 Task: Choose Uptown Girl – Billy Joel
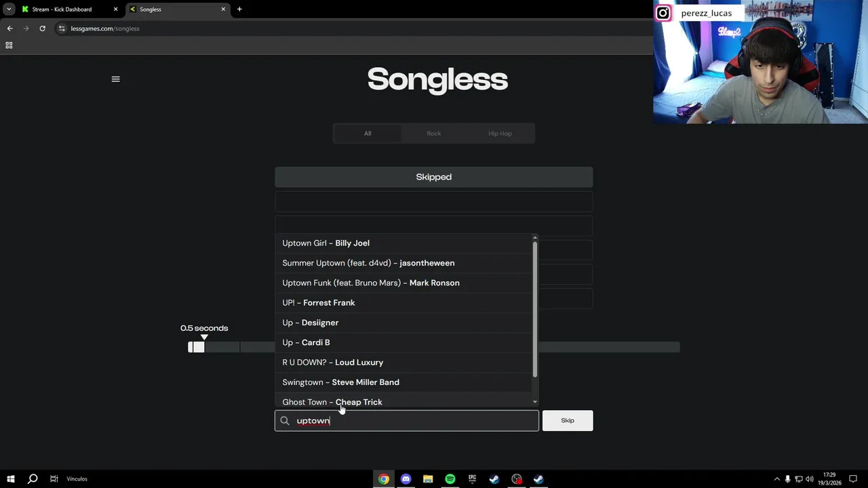pos(403,243)
